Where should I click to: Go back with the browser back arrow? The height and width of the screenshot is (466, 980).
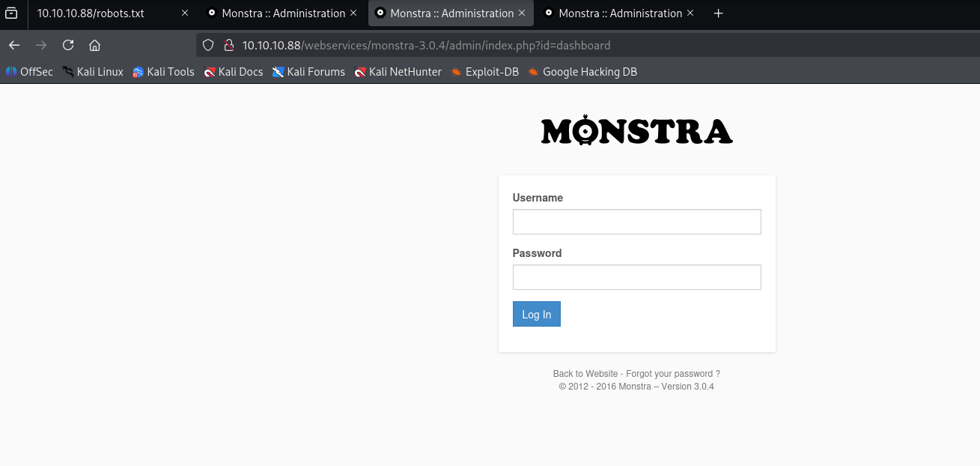[14, 45]
